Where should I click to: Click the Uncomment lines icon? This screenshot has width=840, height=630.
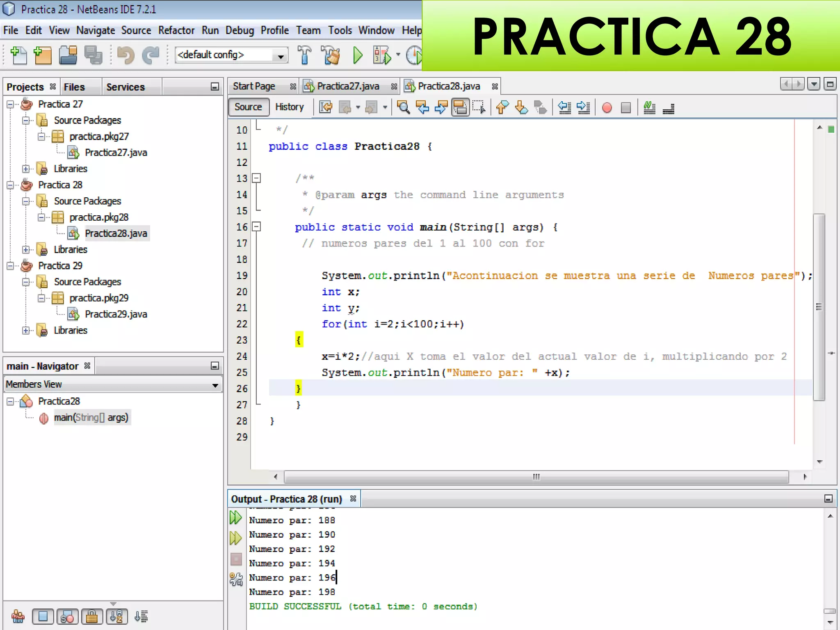(x=669, y=108)
